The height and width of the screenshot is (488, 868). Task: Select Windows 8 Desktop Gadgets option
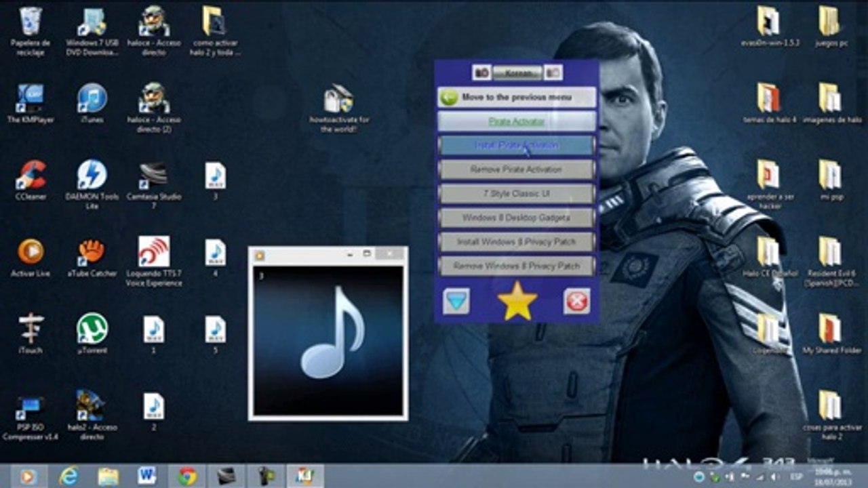pos(517,218)
